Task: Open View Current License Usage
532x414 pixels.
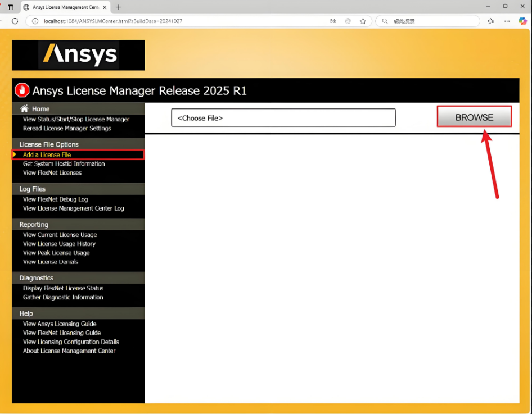Action: 60,235
